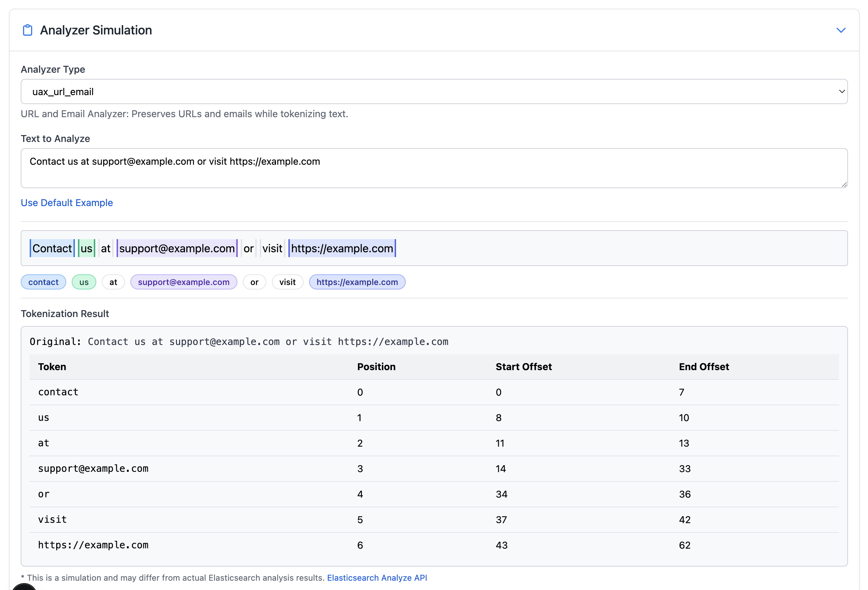The height and width of the screenshot is (590, 868).
Task: Click the clipboard icon beside Analyzer Simulation
Action: coord(28,30)
